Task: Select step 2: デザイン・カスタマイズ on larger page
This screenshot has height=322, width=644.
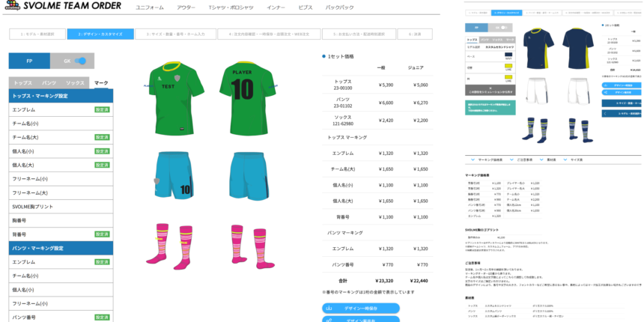Action: click(100, 34)
